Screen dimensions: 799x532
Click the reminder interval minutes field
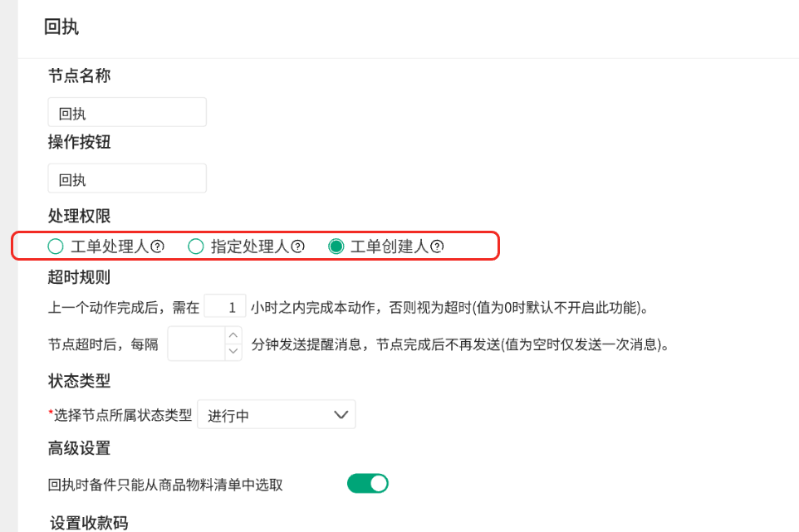point(197,344)
